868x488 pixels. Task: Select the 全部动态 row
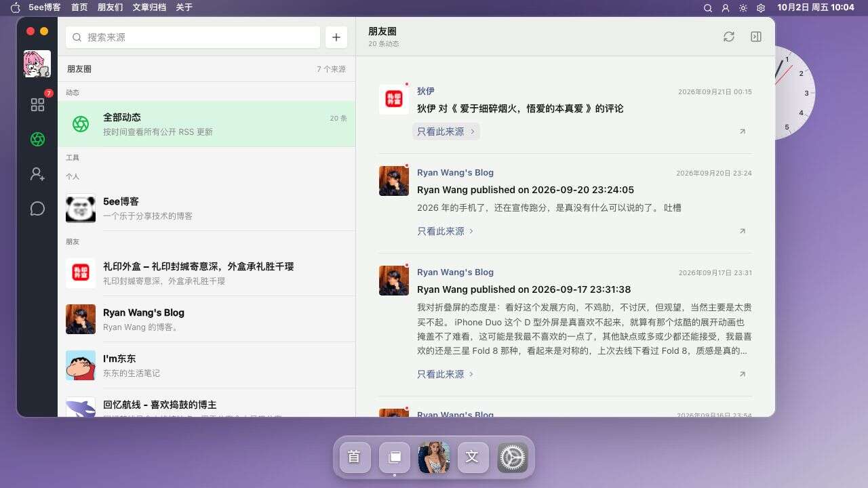pos(206,124)
